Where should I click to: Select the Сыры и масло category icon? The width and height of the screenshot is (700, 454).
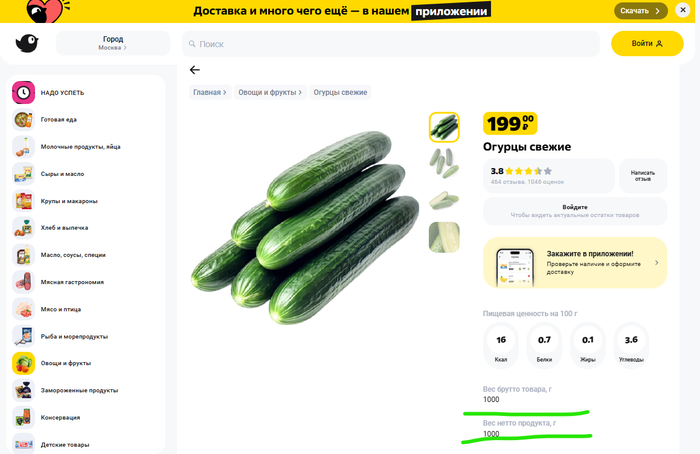pyautogui.click(x=23, y=174)
